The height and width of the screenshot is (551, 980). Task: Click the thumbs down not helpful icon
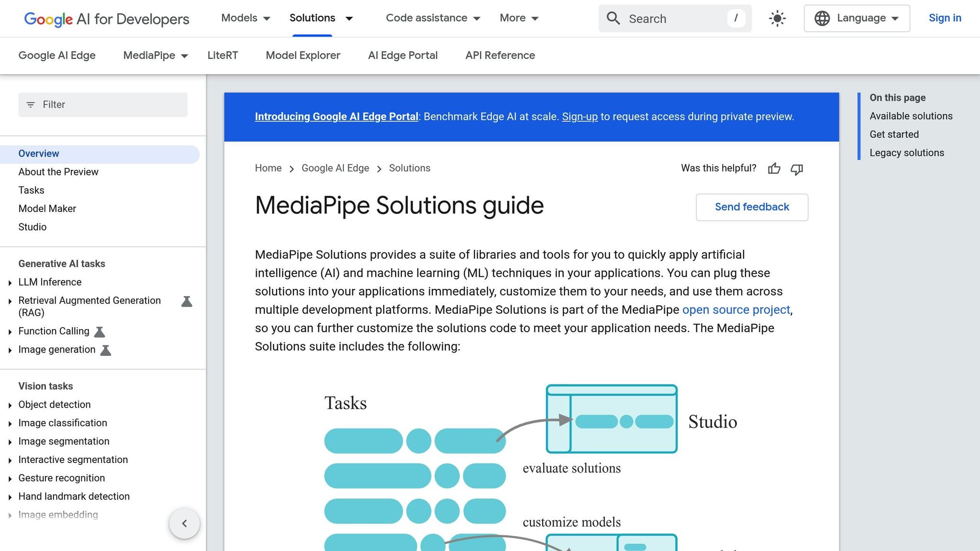point(797,169)
